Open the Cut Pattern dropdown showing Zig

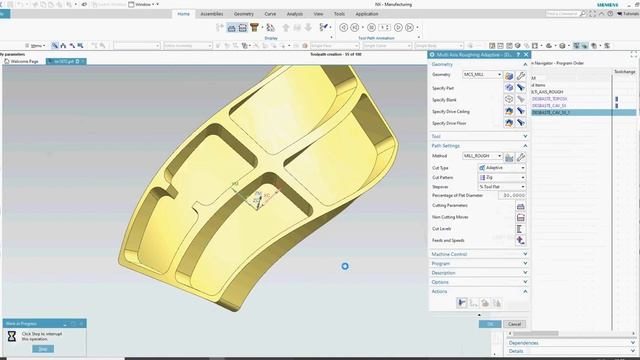point(502,178)
